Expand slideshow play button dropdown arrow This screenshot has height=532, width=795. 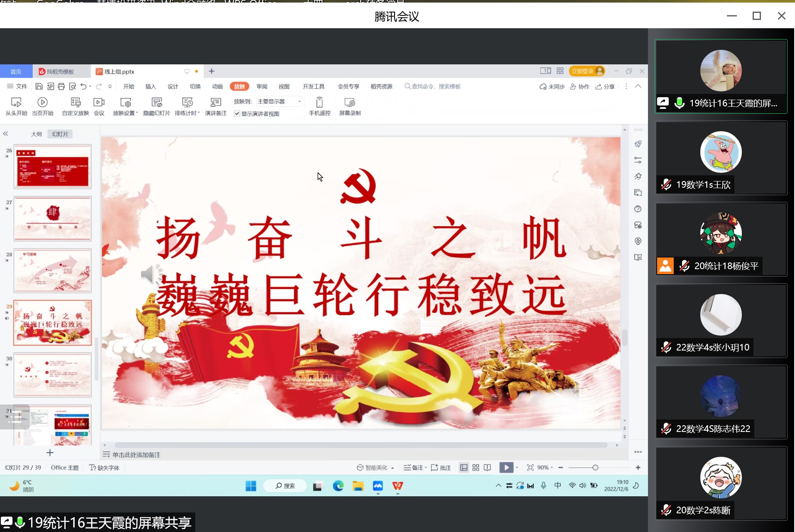517,468
